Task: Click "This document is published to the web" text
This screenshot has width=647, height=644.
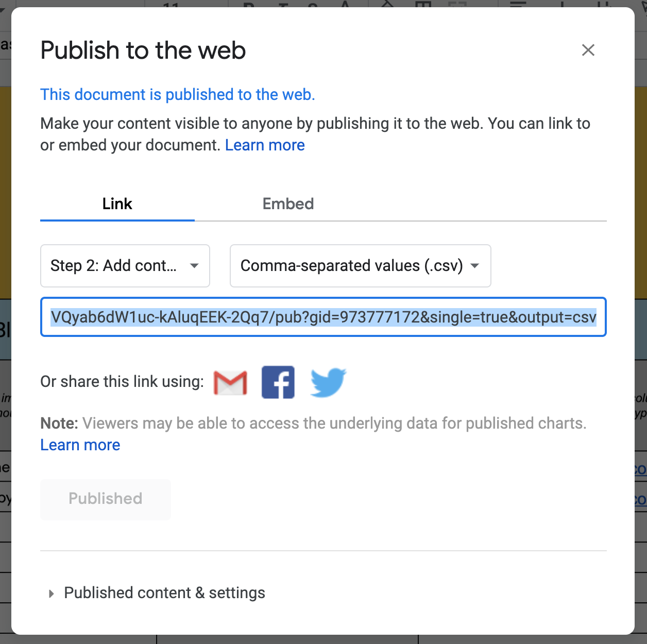Action: coord(178,95)
